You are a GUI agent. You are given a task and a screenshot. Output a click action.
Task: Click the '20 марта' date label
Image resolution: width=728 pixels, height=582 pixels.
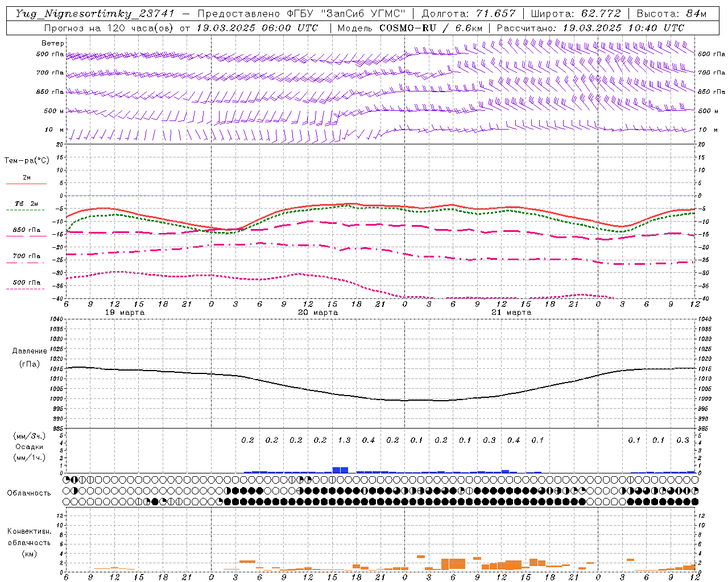pos(318,313)
